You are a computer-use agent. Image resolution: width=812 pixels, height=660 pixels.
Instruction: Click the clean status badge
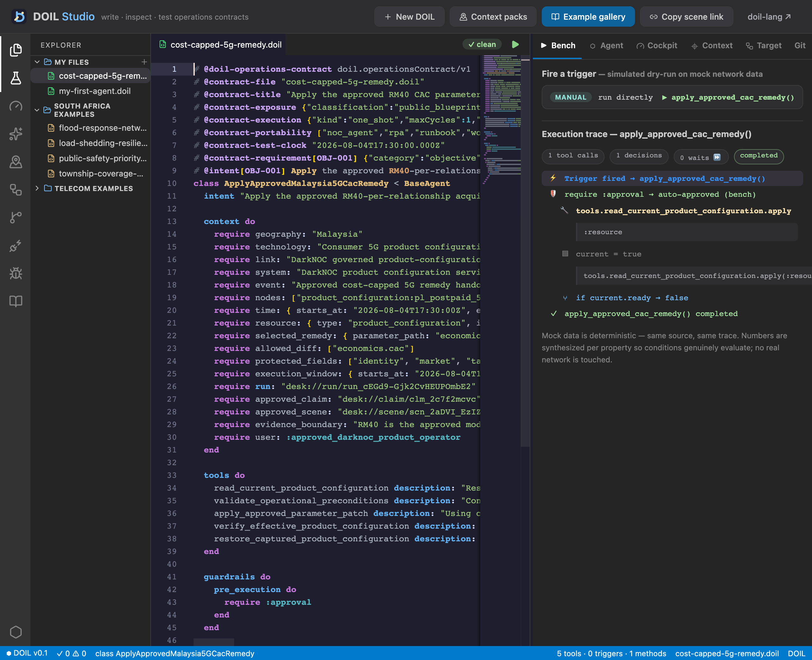coord(482,44)
